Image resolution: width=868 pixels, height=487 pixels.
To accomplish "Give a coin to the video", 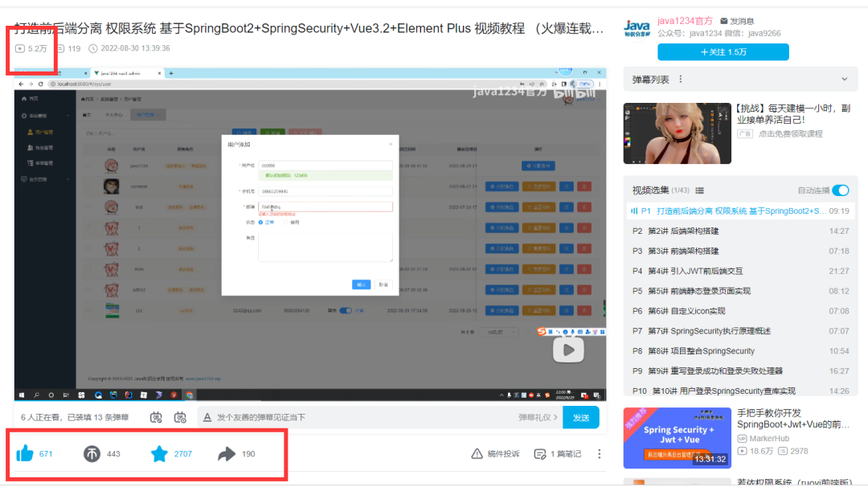I will coord(92,454).
